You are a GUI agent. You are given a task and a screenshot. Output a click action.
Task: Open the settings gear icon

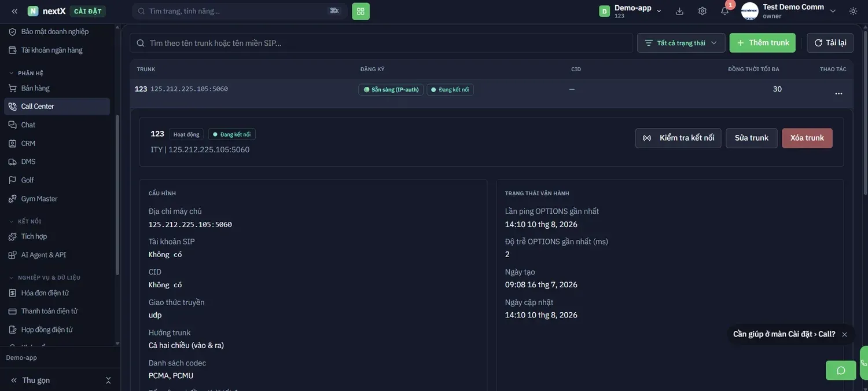tap(702, 11)
